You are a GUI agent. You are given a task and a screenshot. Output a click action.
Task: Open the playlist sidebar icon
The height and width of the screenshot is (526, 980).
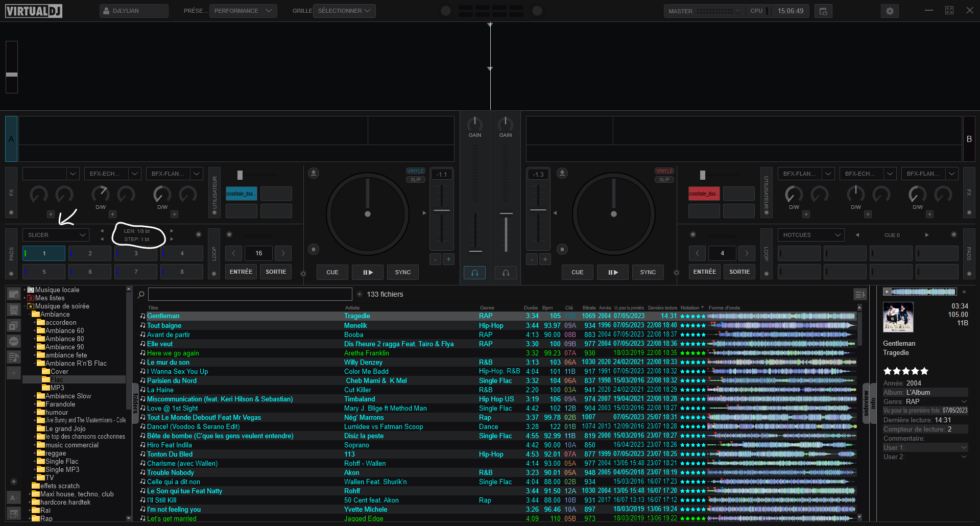(14, 357)
